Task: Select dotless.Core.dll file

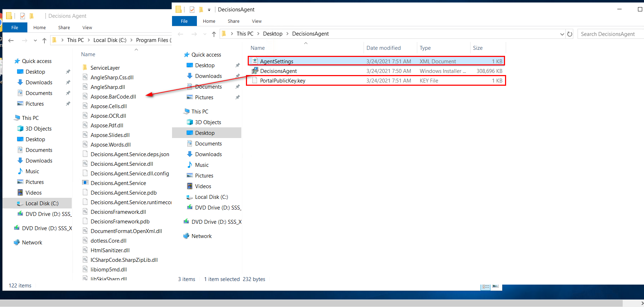Action: click(108, 240)
